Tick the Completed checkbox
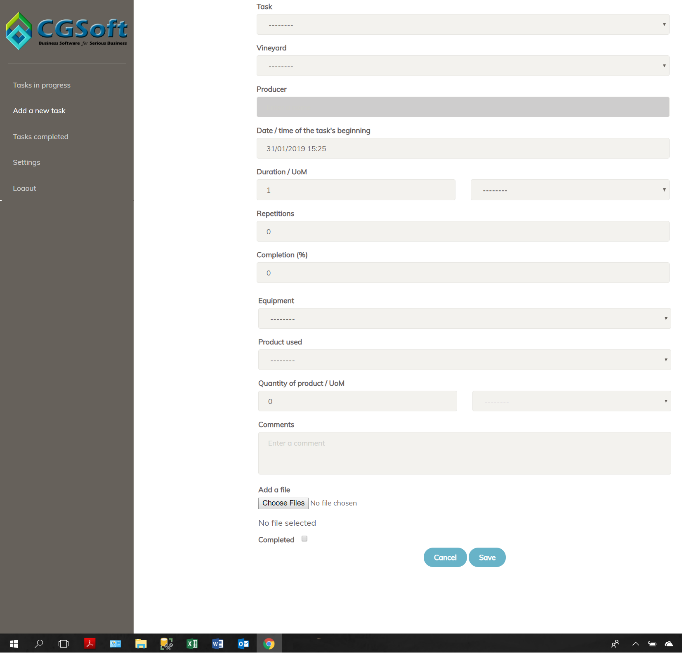 304,539
